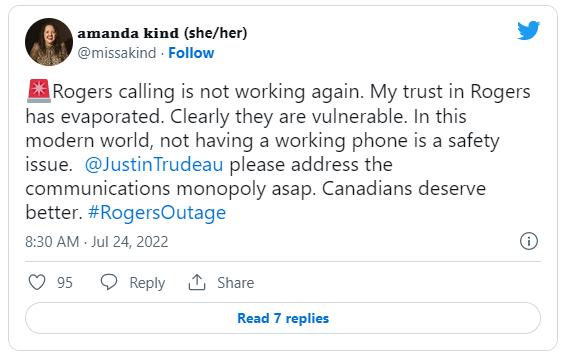Click the share upload arrow icon
This screenshot has height=362, width=566.
[197, 282]
